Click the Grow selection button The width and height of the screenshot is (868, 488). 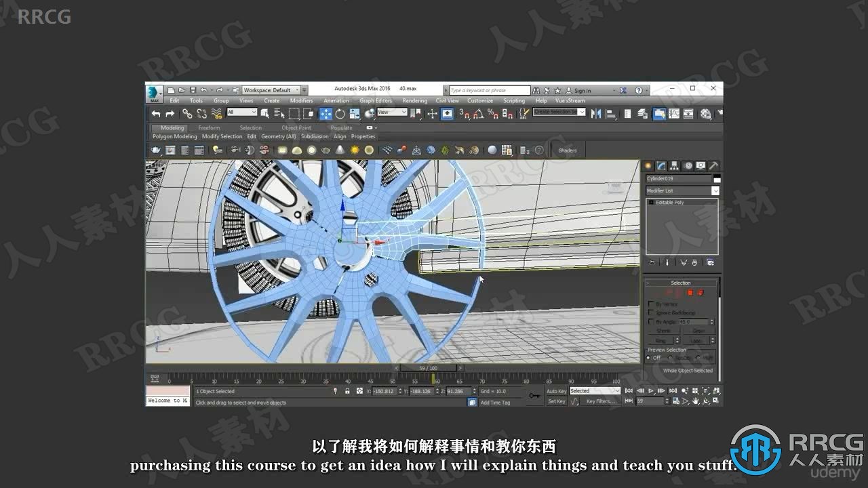(x=699, y=331)
